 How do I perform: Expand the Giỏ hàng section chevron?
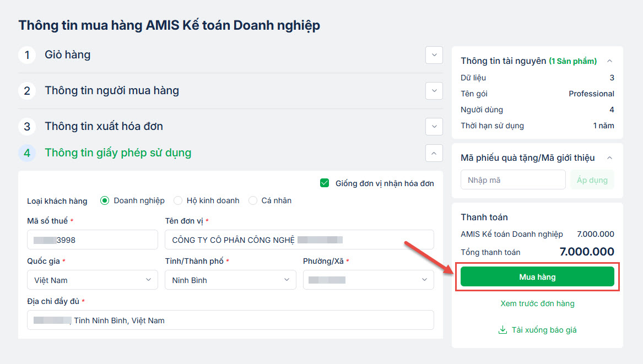(x=434, y=55)
